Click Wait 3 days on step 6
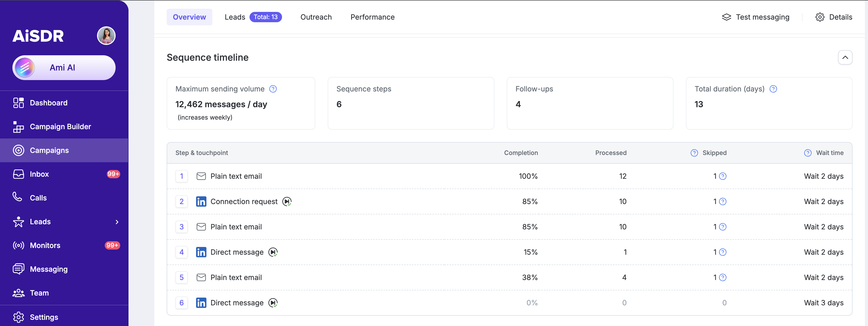Screen dimensions: 868x326 pos(824,303)
